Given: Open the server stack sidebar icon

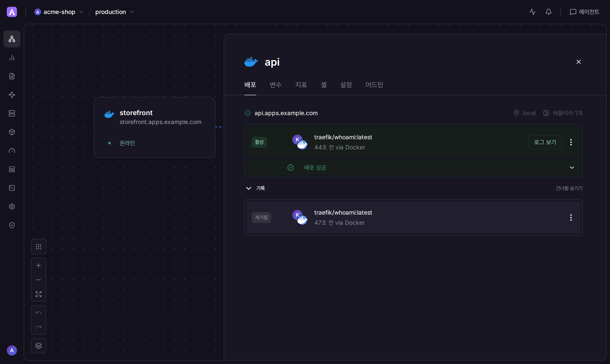Looking at the screenshot, I should click(x=12, y=114).
